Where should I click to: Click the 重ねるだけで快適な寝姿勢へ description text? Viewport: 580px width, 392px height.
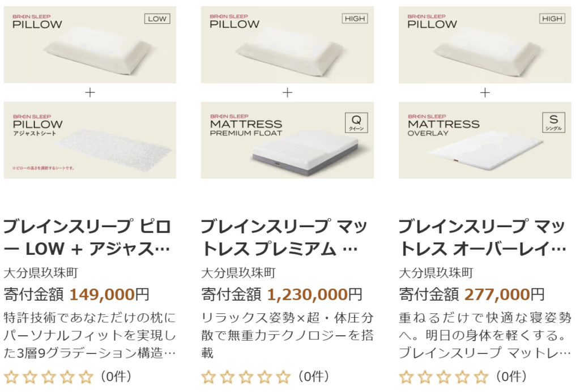point(485,335)
